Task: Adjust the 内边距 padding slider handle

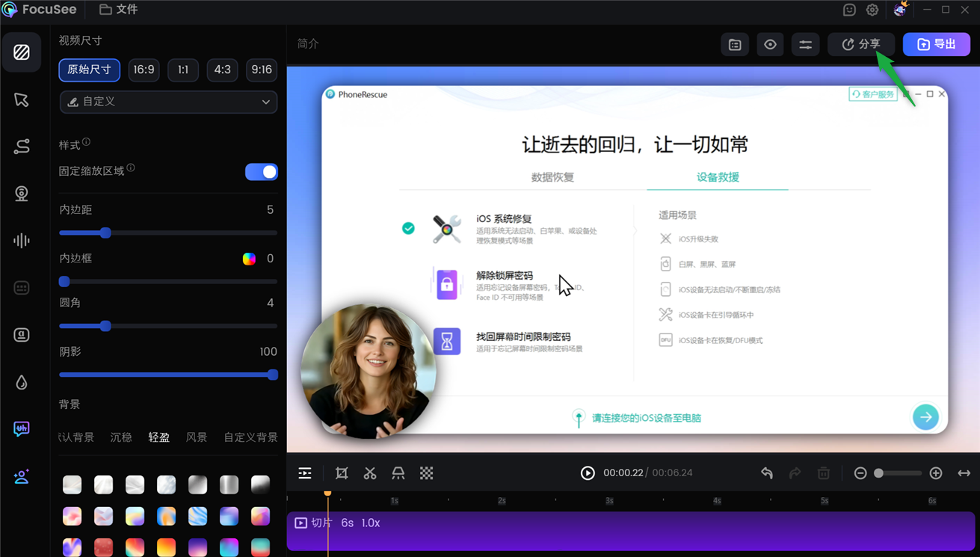Action: click(x=105, y=233)
